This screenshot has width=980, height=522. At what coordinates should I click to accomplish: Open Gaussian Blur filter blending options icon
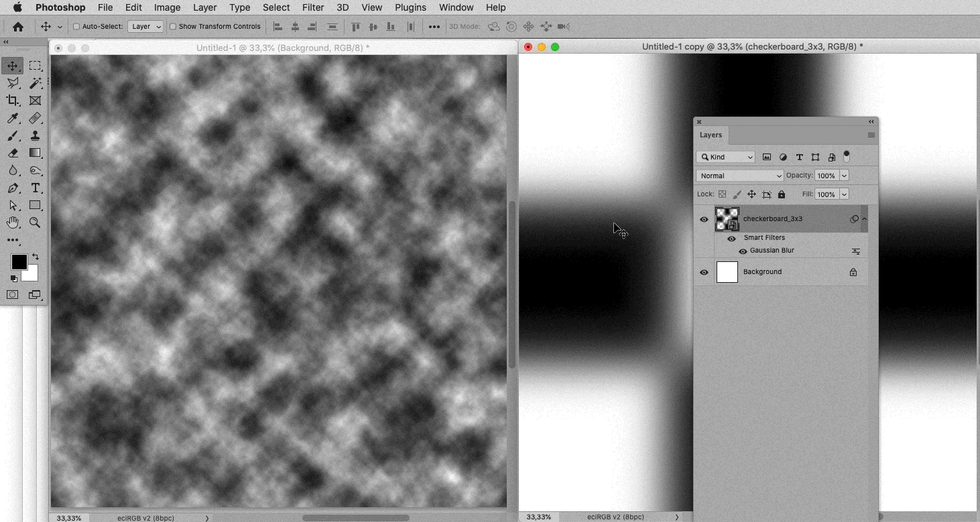click(x=856, y=251)
